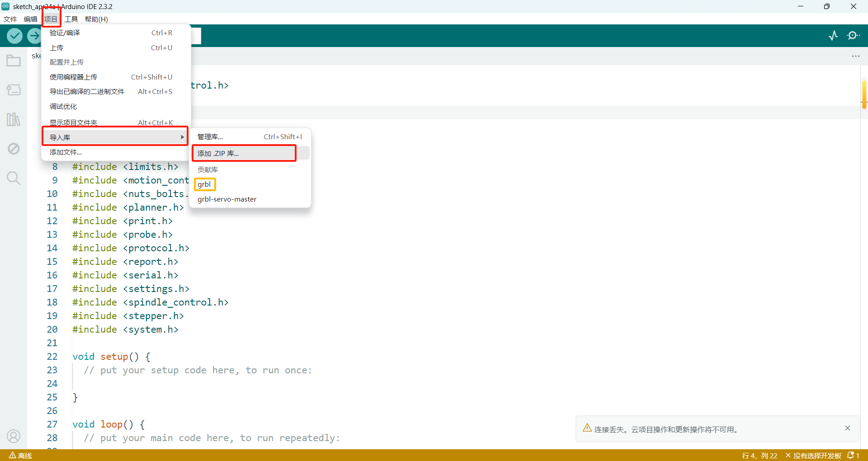Viewport: 868px width, 461px height.
Task: Open the Debug sidebar icon
Action: pyautogui.click(x=14, y=149)
